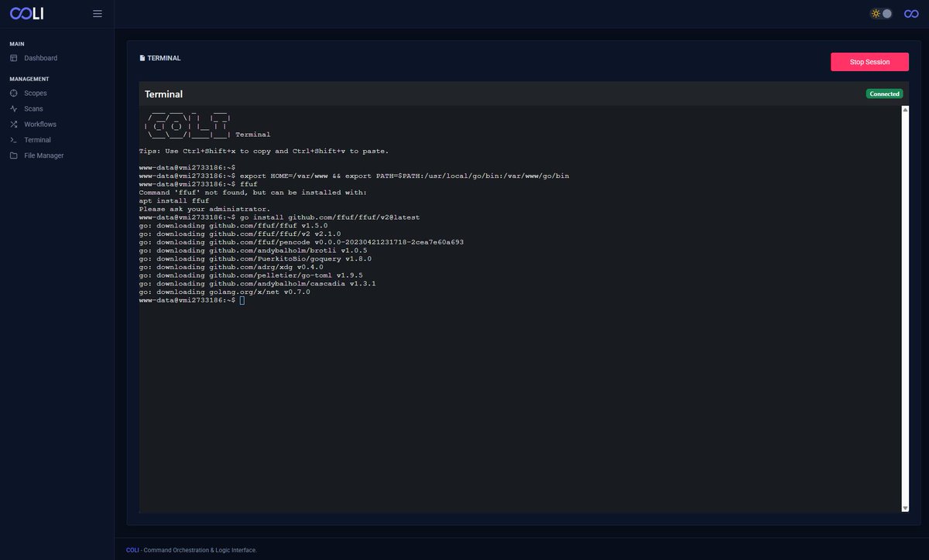929x560 pixels.
Task: Click the scrollbar up arrow in terminal
Action: [905, 110]
